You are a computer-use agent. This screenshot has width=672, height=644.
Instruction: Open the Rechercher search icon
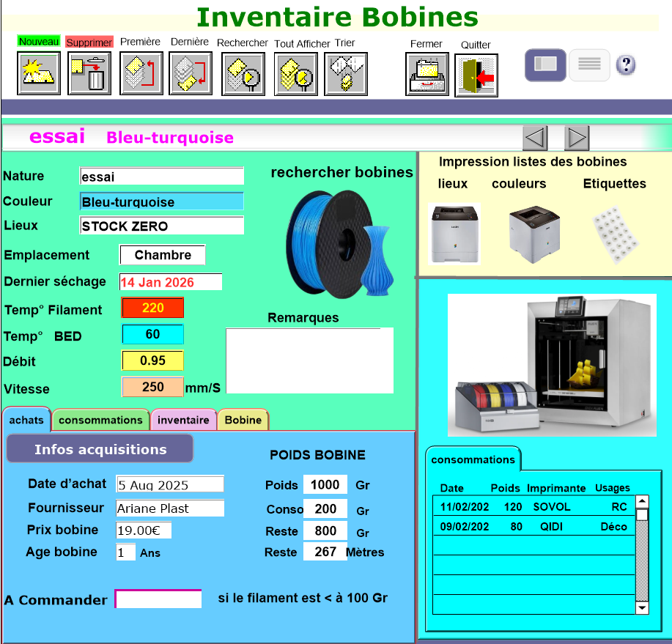click(x=243, y=74)
